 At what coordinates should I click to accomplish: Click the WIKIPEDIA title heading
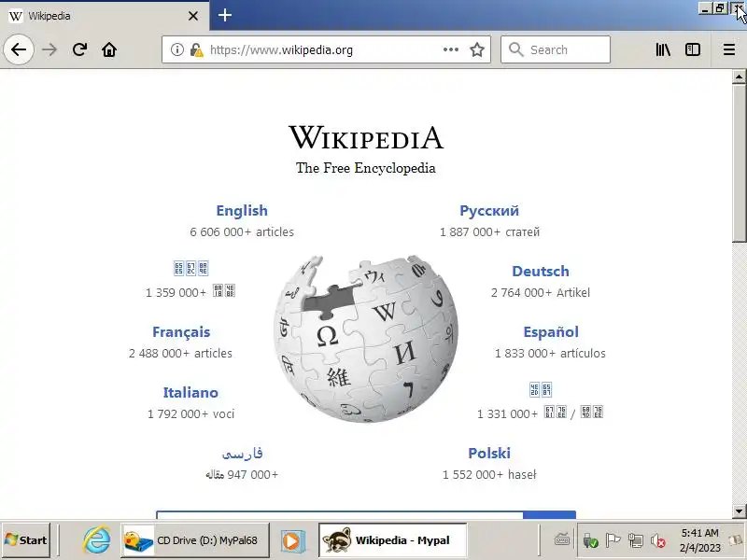[366, 137]
